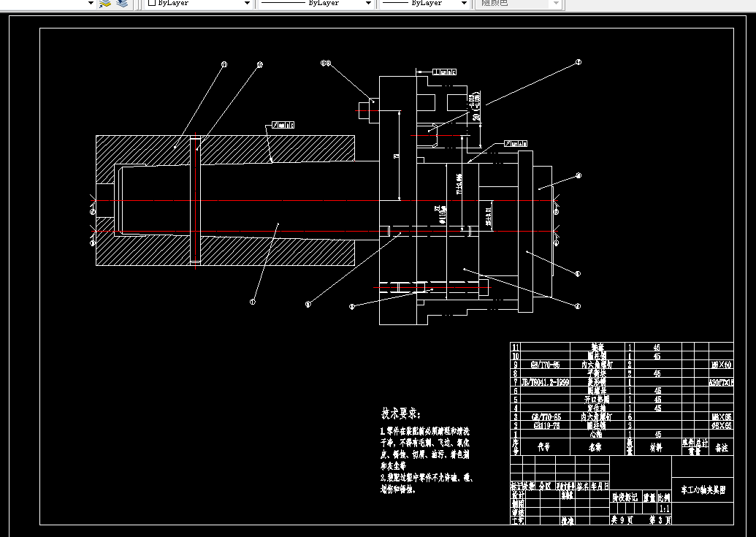Screen dimensions: 756x537
Task: Click the 代号 column header
Action: pyautogui.click(x=544, y=447)
